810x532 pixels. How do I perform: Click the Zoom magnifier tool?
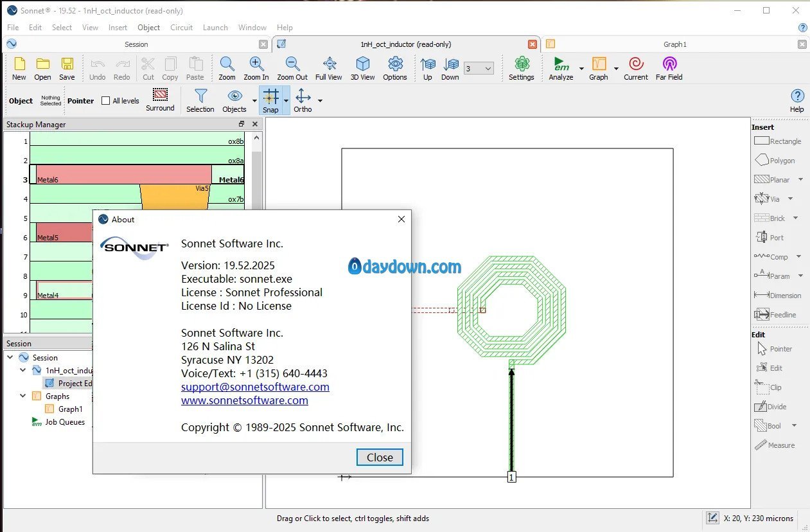point(227,68)
